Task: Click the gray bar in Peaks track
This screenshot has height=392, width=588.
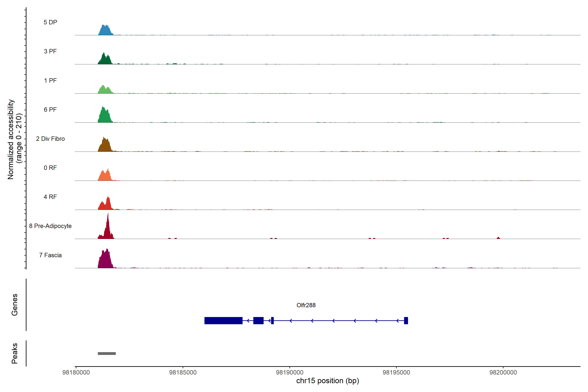Action: [x=107, y=353]
